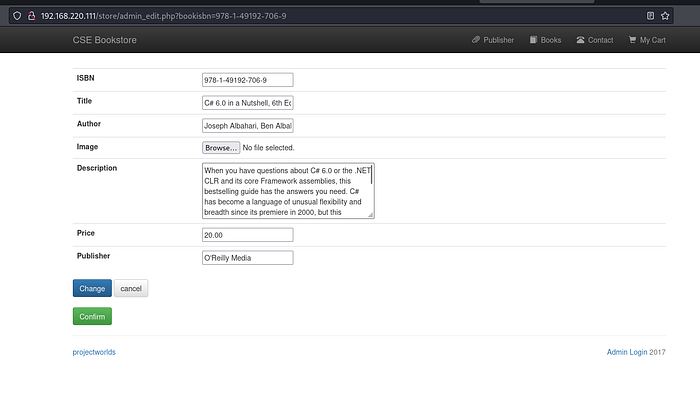Click the Price input field

(247, 235)
